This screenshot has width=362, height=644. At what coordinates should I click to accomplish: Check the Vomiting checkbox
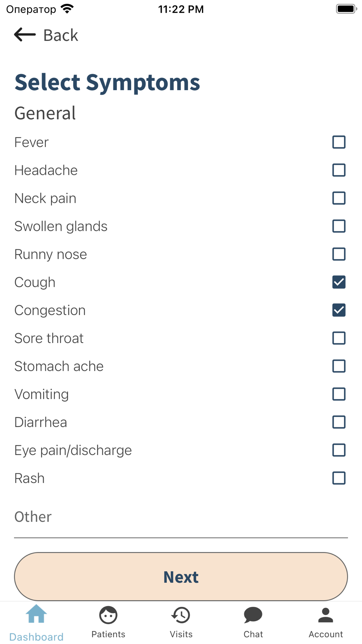[x=339, y=394]
